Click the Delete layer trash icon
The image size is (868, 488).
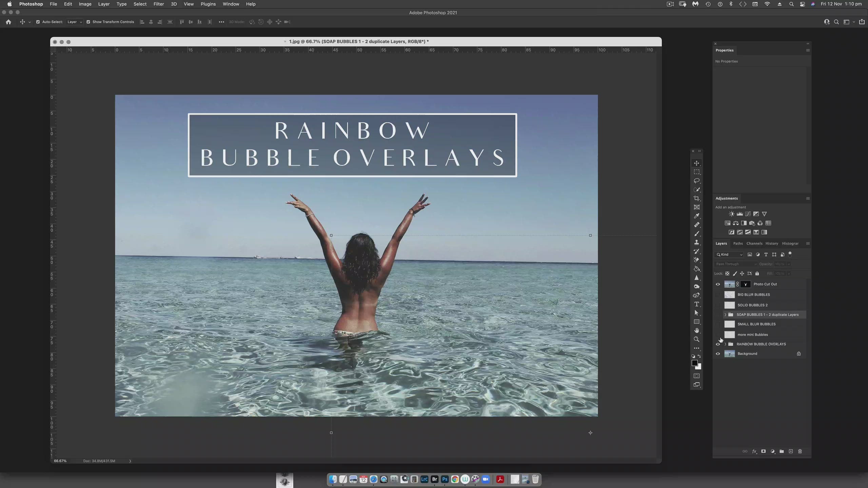[800, 451]
